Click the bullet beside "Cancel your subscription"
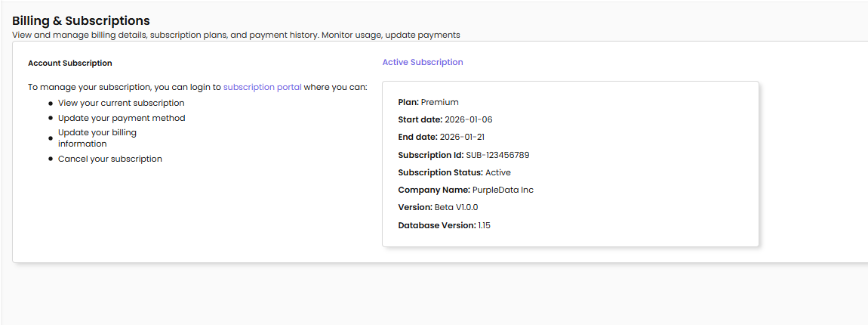The width and height of the screenshot is (868, 325). (51, 159)
